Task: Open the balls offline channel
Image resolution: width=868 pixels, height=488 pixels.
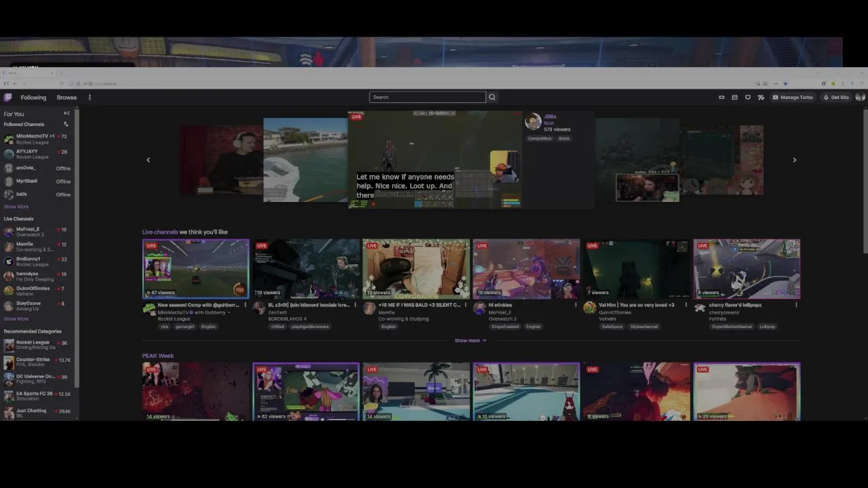Action: [x=38, y=194]
